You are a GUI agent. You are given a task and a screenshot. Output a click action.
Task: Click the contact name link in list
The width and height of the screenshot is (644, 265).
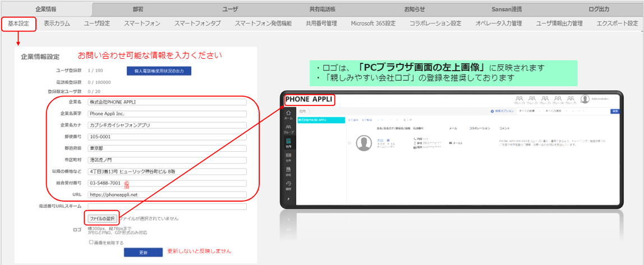383,140
